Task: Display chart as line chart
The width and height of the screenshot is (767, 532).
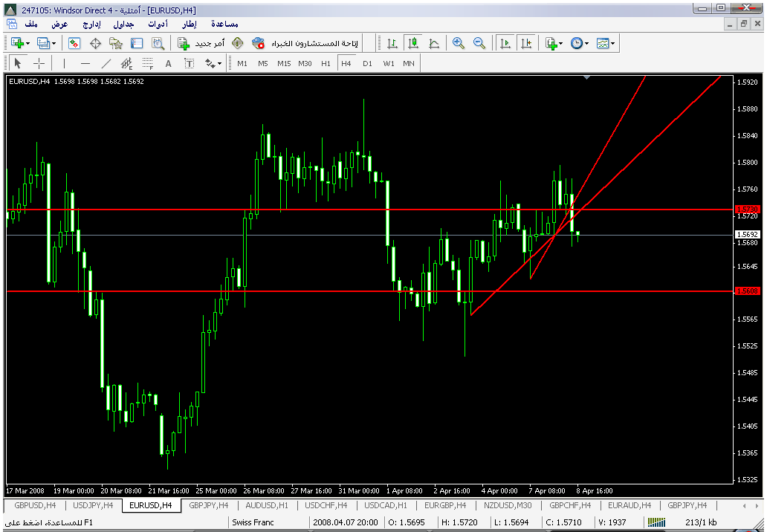Action: pyautogui.click(x=434, y=44)
